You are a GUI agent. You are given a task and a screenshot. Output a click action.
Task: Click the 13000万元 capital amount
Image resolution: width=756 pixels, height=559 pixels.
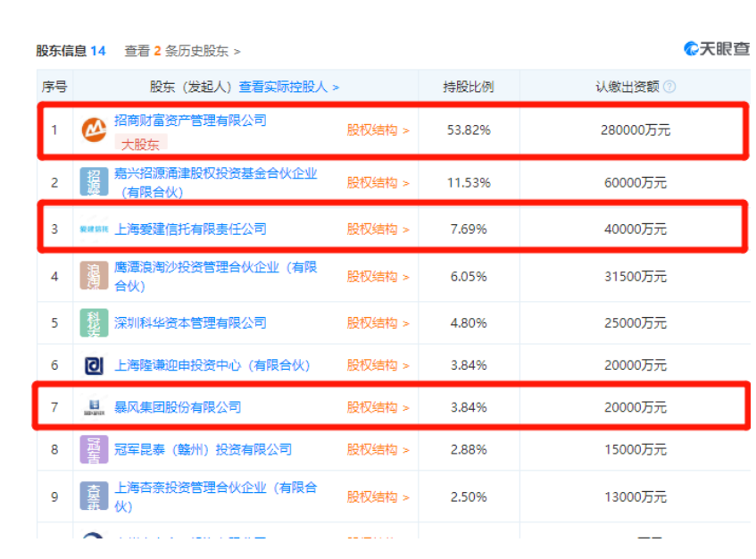636,496
